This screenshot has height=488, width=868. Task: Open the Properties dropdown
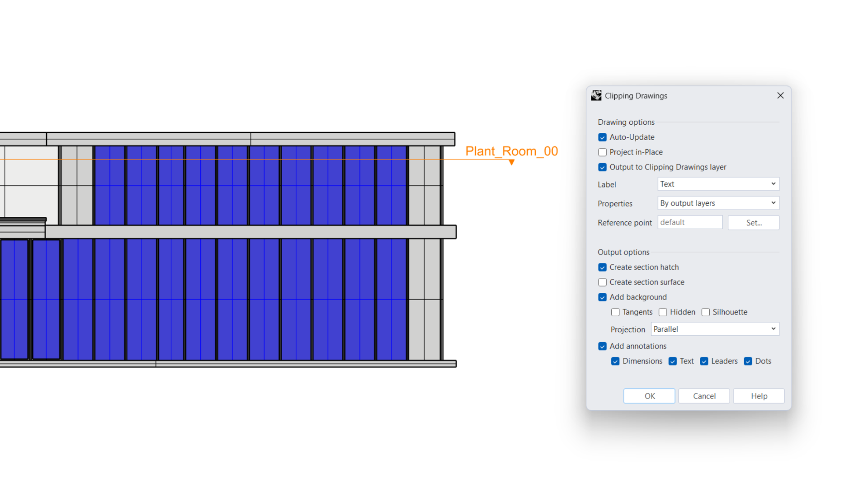(718, 203)
